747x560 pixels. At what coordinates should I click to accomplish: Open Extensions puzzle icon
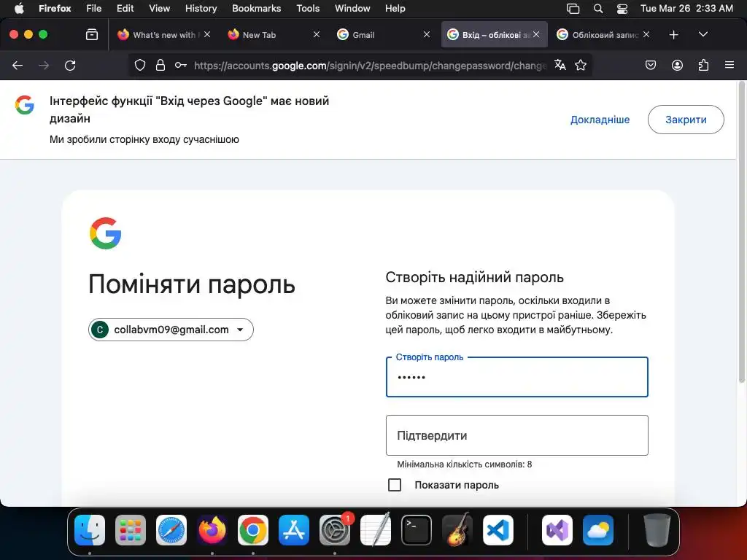pos(703,65)
